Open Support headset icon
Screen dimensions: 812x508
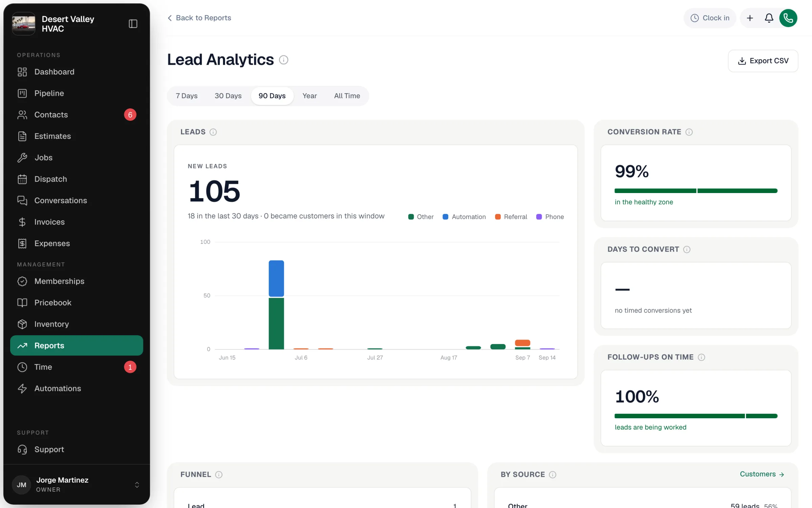coord(22,449)
